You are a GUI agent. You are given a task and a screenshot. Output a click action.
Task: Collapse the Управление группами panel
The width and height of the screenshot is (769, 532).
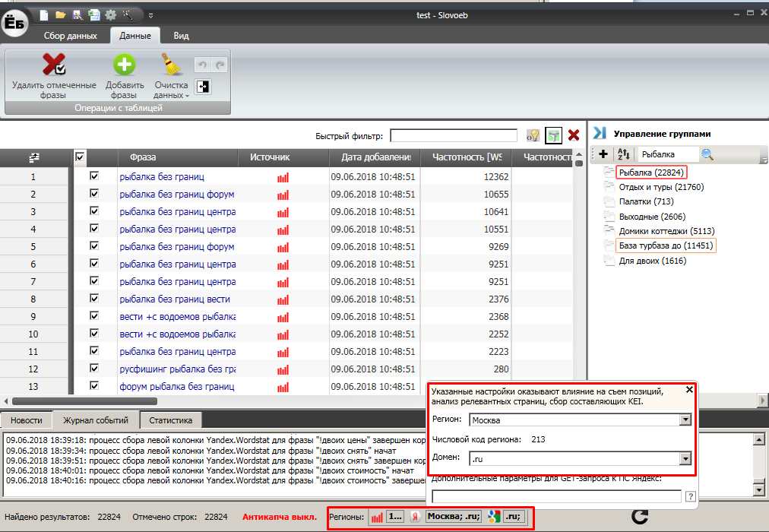pos(600,133)
